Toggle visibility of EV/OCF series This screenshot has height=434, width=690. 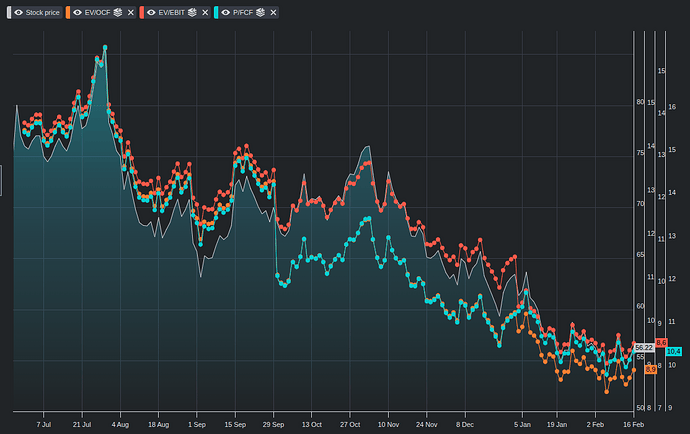(x=79, y=12)
